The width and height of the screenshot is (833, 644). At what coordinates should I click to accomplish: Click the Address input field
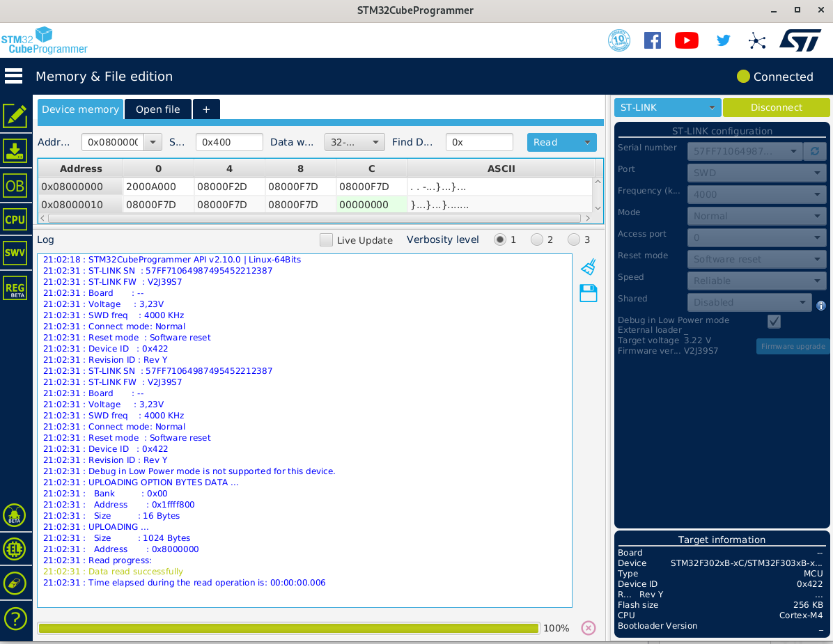(x=113, y=142)
